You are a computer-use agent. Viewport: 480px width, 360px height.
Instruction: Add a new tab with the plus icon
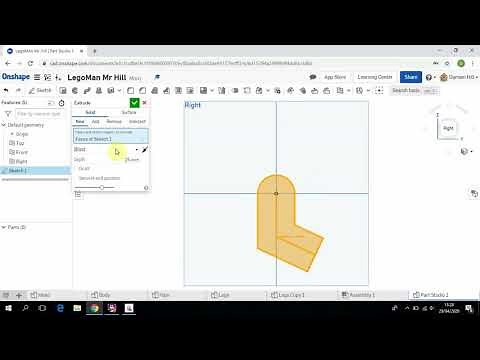click(x=19, y=295)
